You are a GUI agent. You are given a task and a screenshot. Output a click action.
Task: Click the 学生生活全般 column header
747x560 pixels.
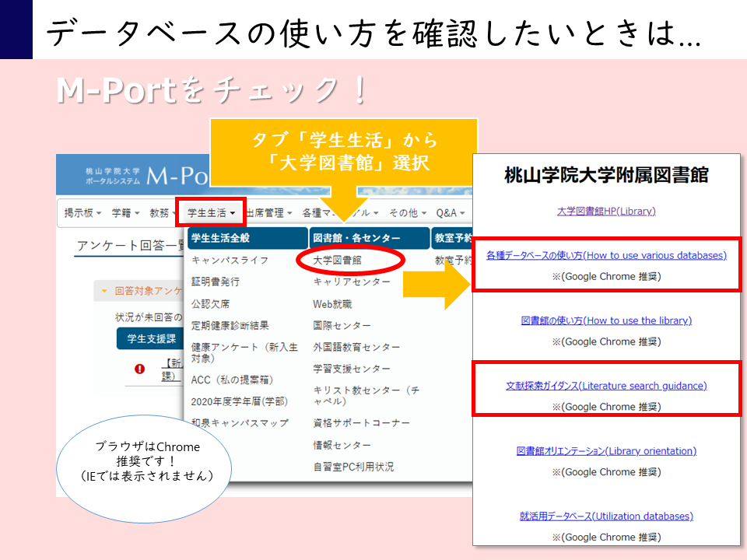(x=247, y=238)
